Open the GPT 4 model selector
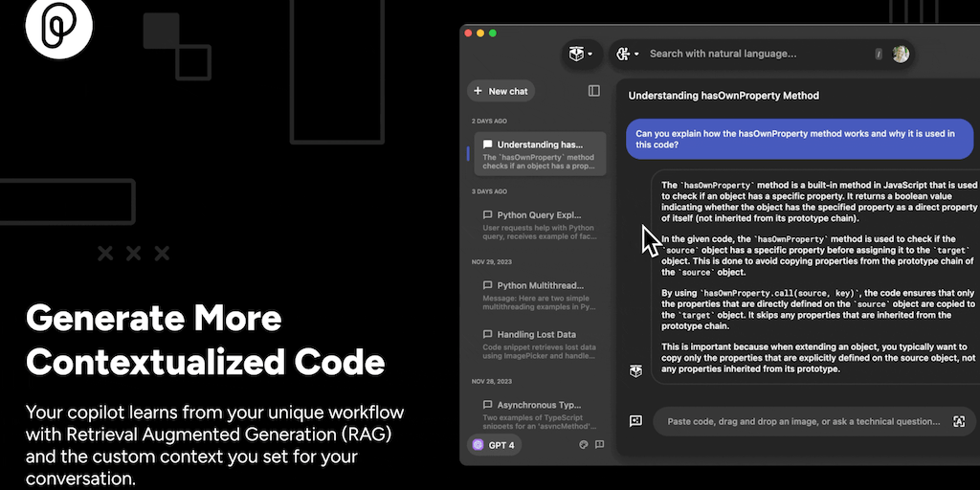This screenshot has width=980, height=490. tap(495, 445)
